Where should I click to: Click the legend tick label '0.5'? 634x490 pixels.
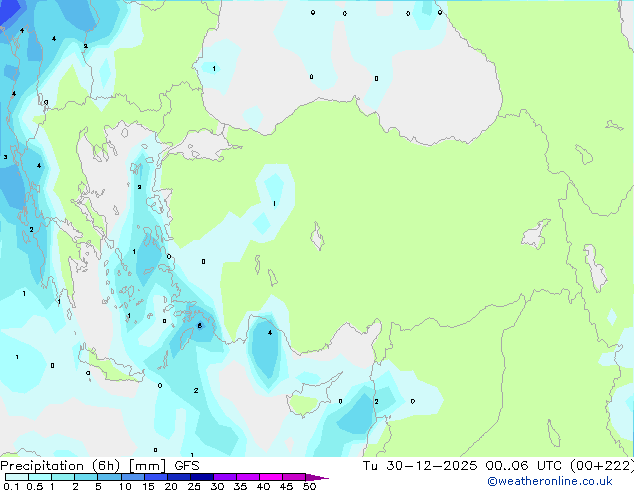34,486
